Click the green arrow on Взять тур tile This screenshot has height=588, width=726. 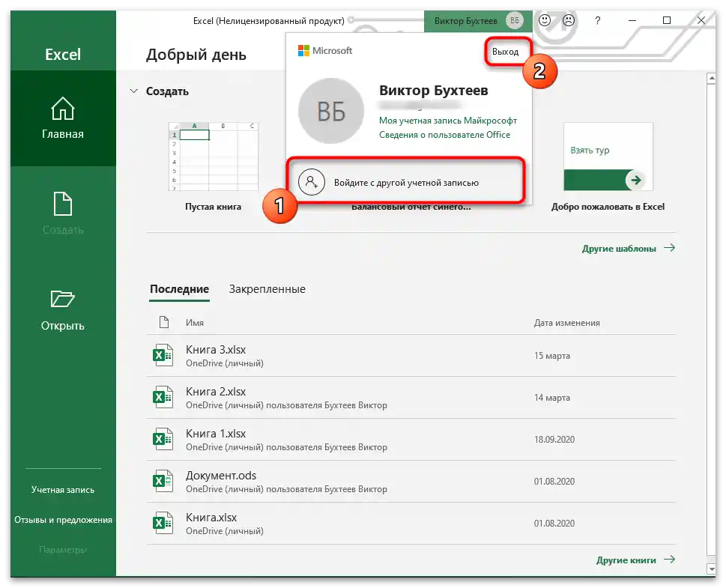click(x=635, y=180)
